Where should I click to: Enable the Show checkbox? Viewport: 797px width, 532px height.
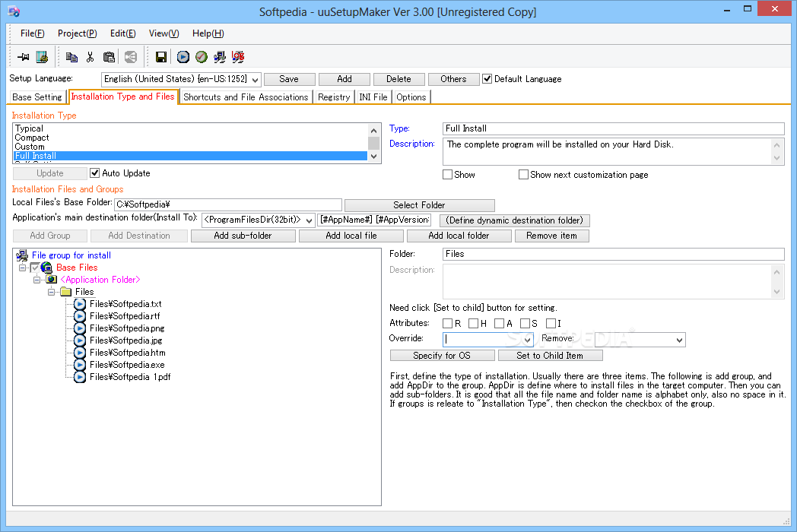(447, 174)
